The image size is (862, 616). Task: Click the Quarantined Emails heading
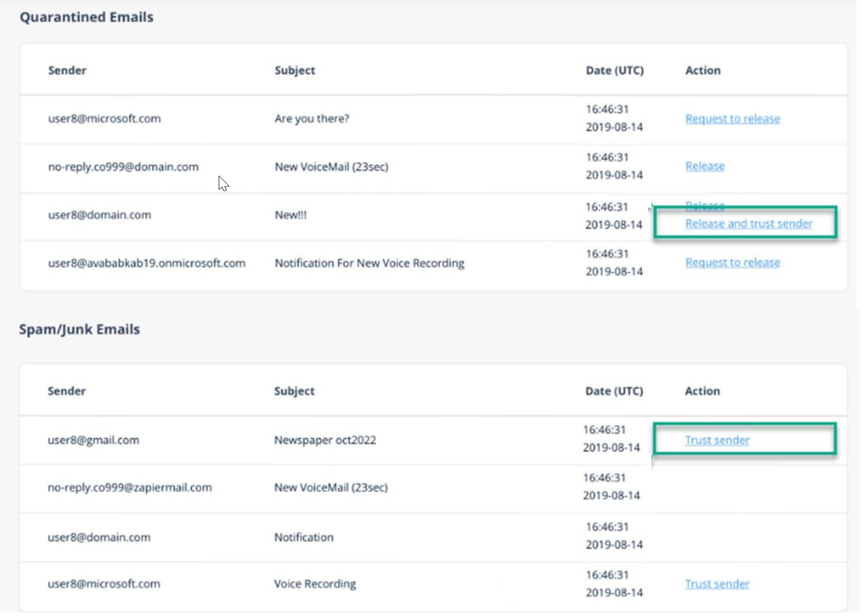pyautogui.click(x=87, y=17)
